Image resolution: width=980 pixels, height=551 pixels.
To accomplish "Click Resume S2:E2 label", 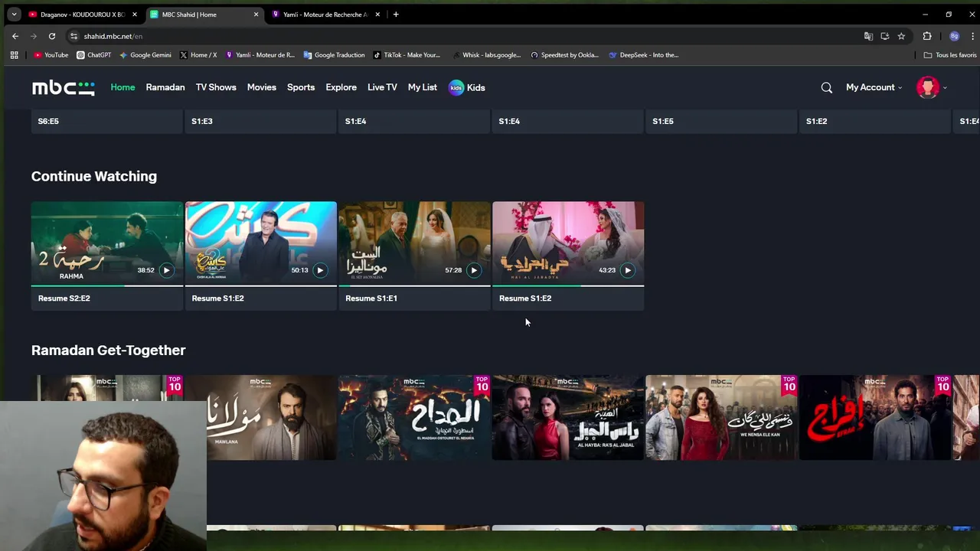I will [x=64, y=298].
